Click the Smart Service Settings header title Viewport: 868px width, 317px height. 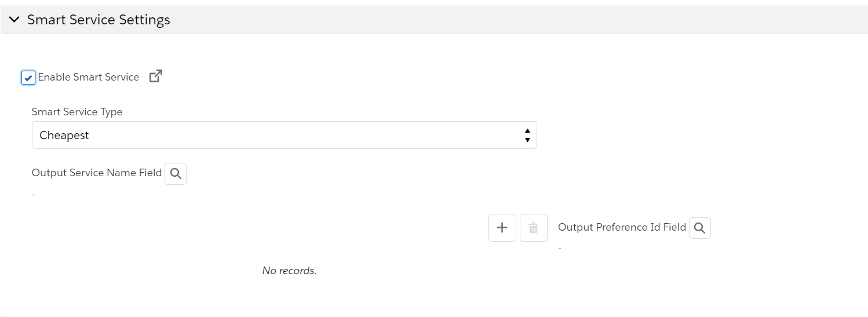tap(99, 20)
